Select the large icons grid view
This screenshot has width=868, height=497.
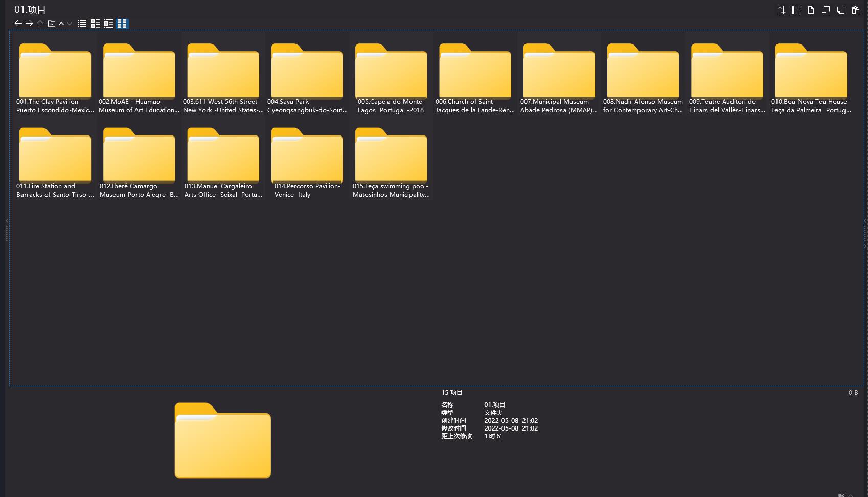point(122,24)
